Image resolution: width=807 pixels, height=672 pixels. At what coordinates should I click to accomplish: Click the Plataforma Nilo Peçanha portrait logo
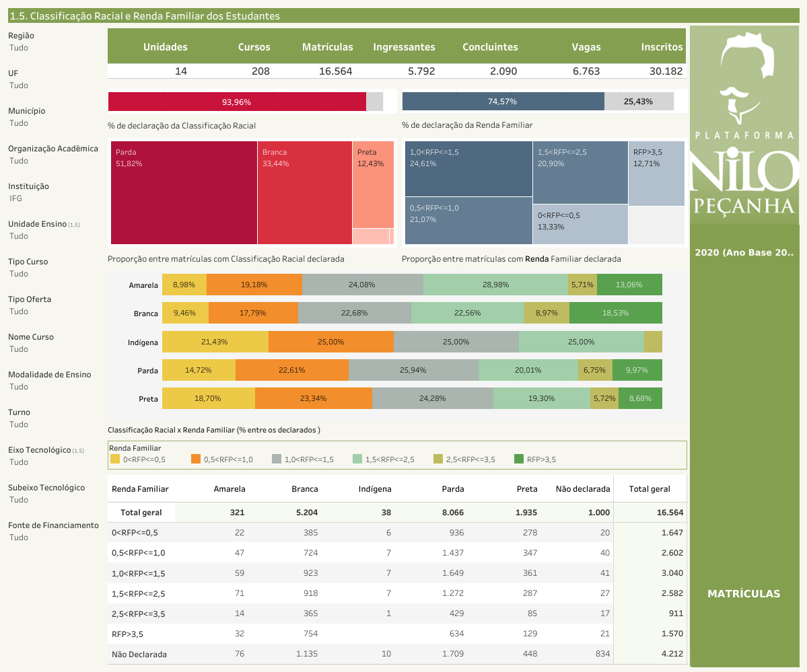click(x=744, y=124)
